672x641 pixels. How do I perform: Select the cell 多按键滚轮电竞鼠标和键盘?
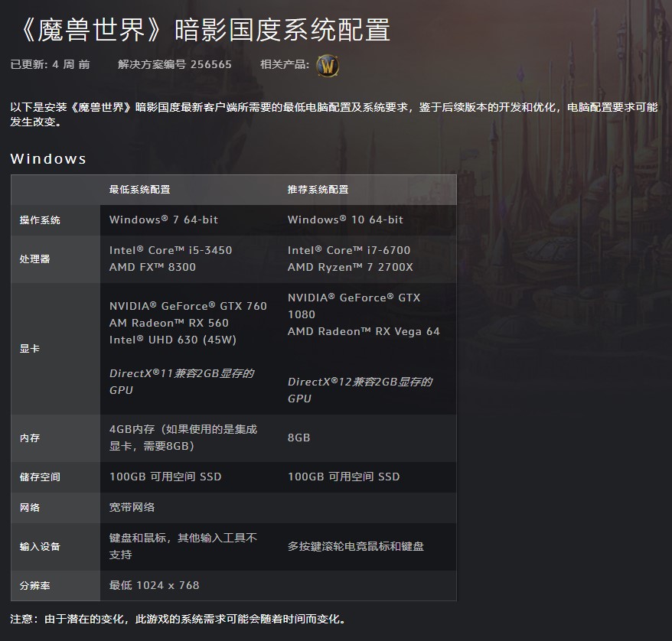click(356, 546)
